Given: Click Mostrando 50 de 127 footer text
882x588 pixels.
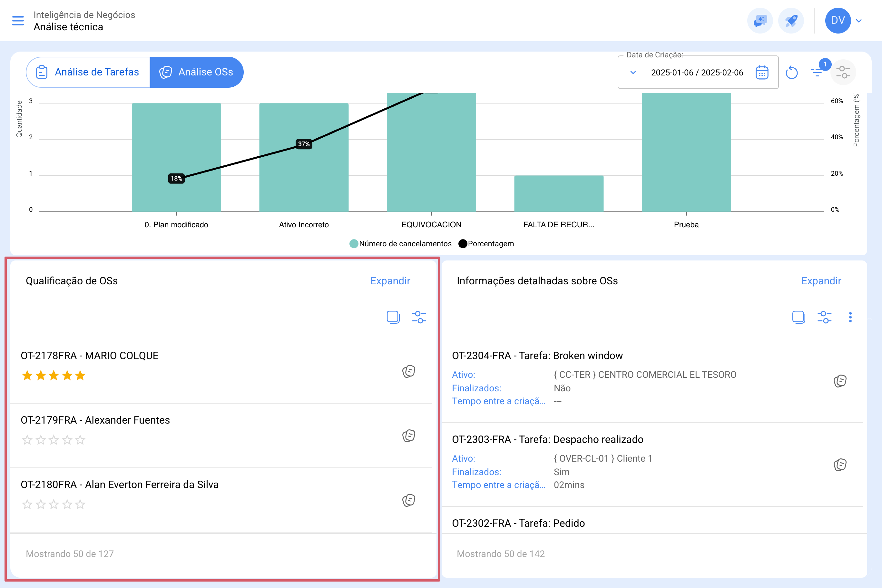Looking at the screenshot, I should pos(70,554).
